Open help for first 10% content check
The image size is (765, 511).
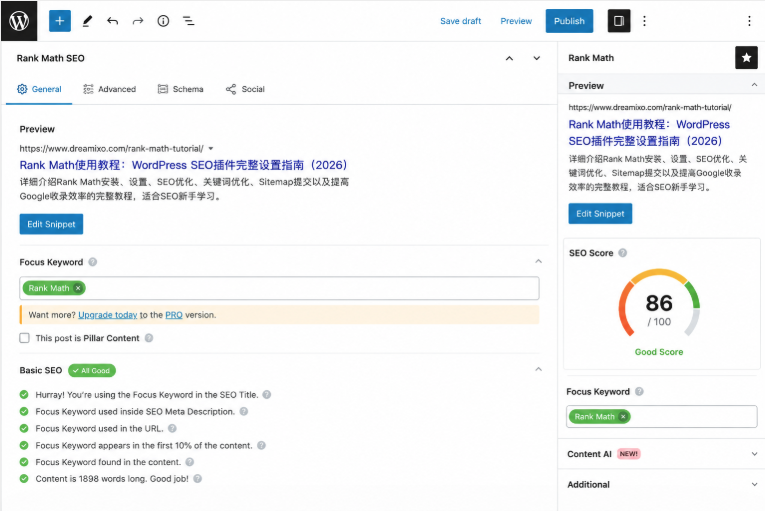[x=262, y=445]
